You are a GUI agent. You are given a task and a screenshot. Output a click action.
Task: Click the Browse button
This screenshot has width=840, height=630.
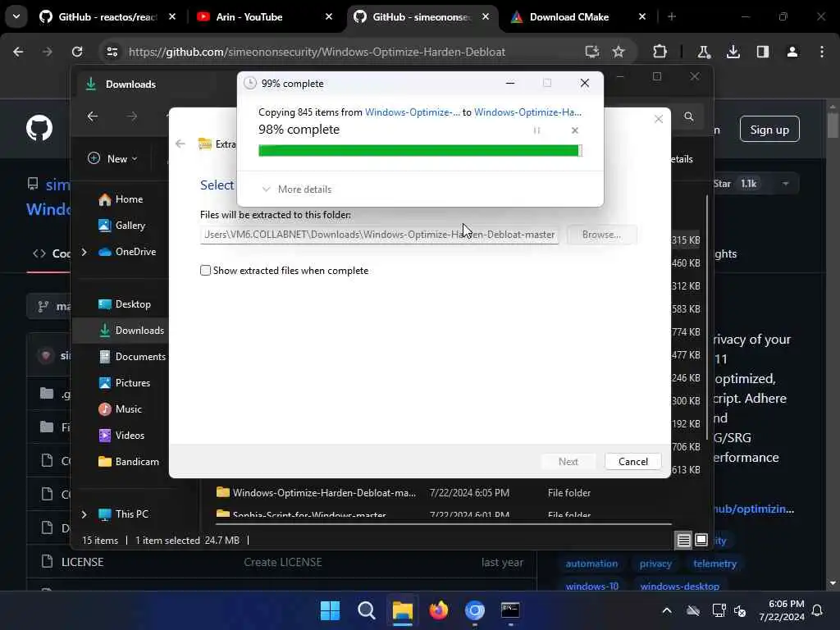601,235
